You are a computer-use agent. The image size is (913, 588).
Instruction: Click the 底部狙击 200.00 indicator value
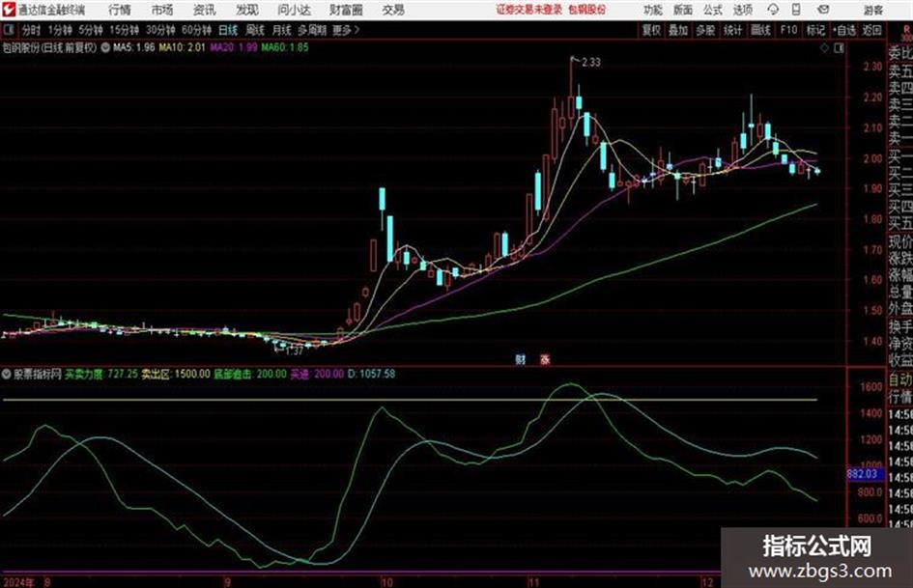tap(250, 374)
